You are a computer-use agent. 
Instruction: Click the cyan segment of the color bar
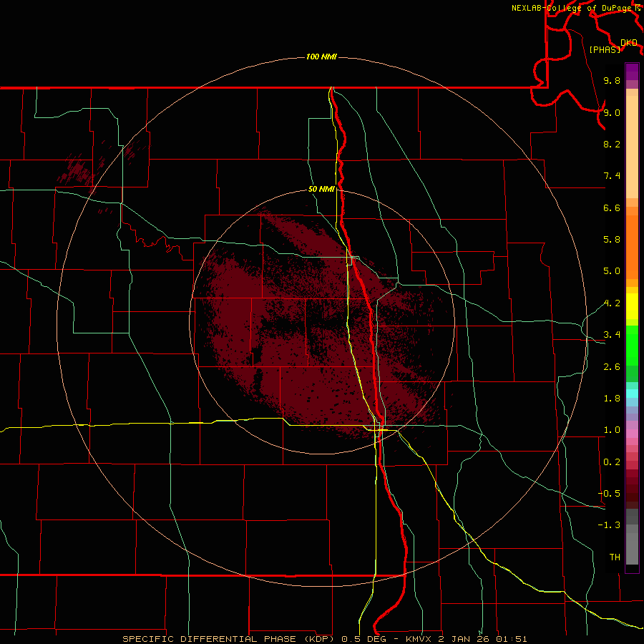pos(632,394)
